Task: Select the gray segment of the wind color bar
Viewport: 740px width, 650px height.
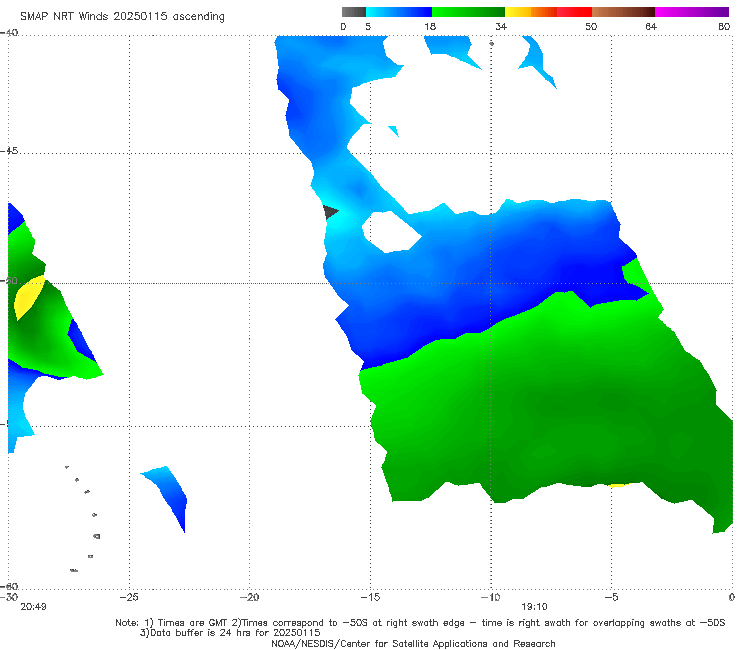Action: tap(354, 12)
